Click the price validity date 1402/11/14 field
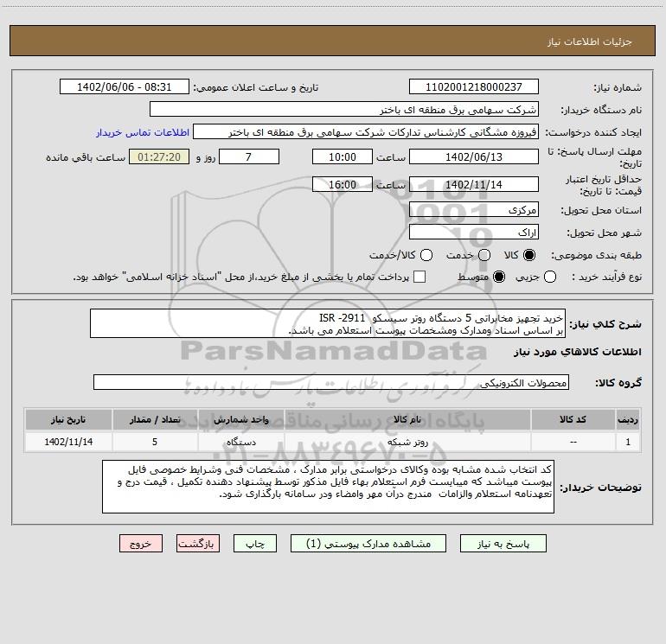666x644 pixels. [474, 184]
